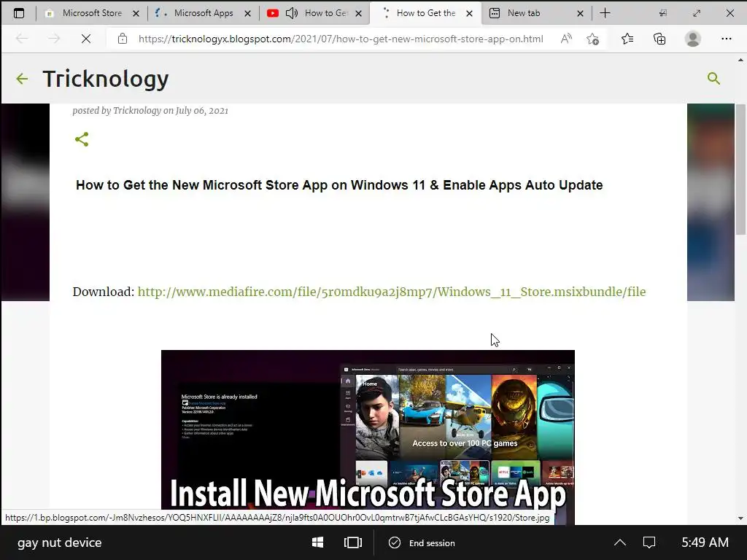Screen dimensions: 747x560
Task: Close the active How to Get the tab
Action: [469, 13]
